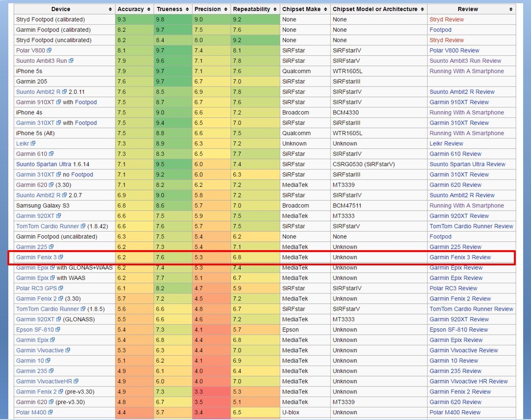
Task: Sort by Trueness column arrows
Action: click(x=187, y=10)
